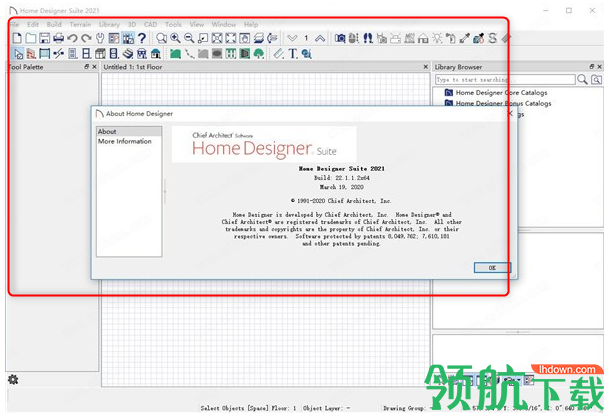
Task: Open Preferences using the wrench icon
Action: 100,38
